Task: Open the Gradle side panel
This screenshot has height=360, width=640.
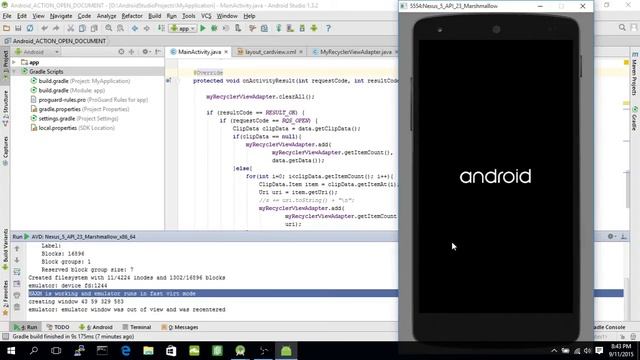Action: [635, 119]
